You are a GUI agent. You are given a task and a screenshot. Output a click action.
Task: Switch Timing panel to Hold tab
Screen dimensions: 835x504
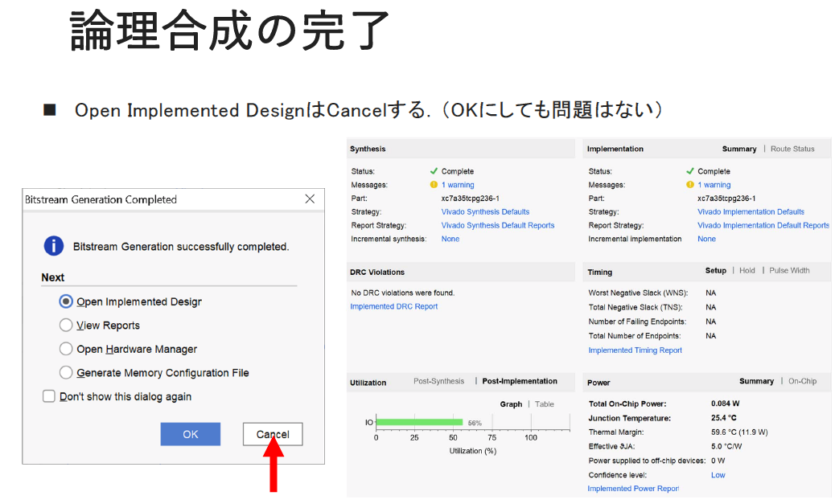(x=747, y=271)
